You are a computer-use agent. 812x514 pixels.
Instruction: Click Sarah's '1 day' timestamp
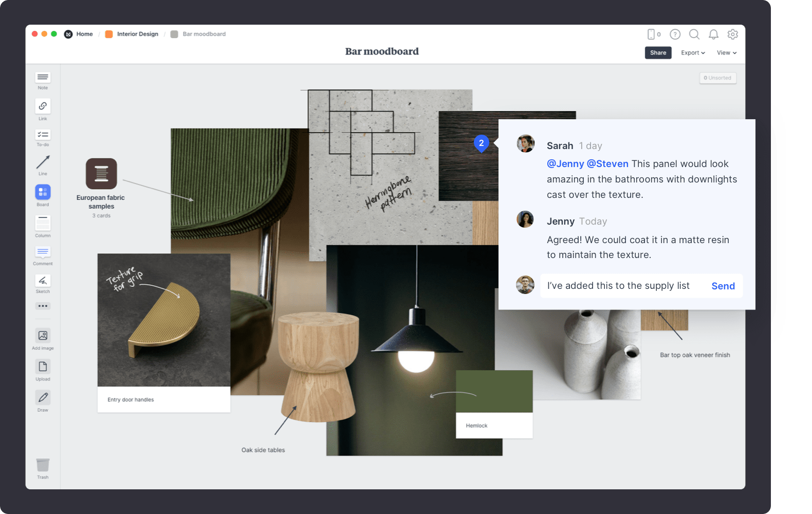click(x=590, y=146)
